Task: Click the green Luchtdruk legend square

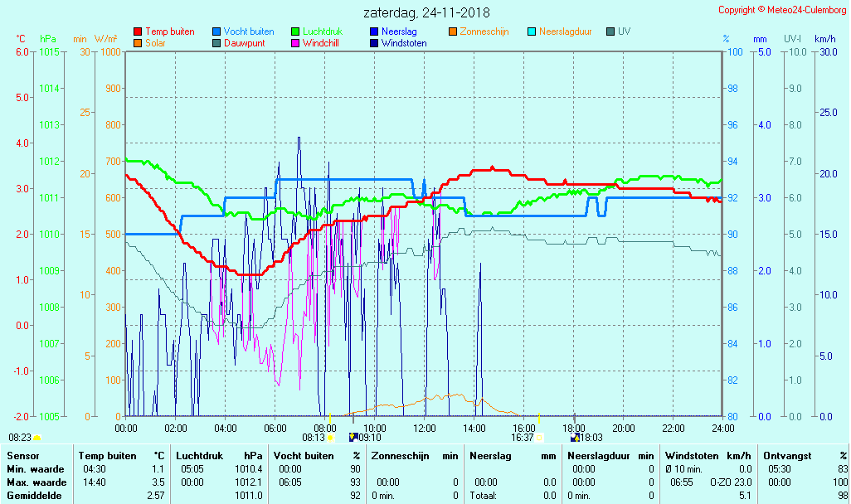Action: (x=295, y=31)
